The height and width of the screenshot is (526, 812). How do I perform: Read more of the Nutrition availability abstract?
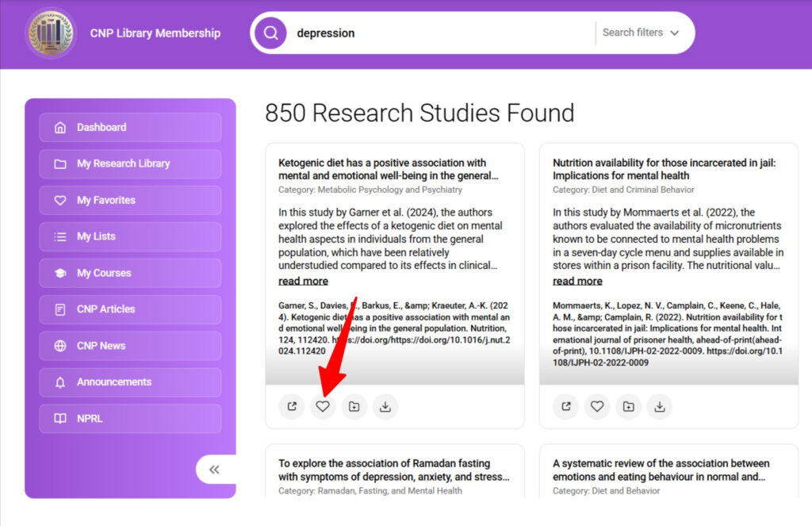(x=577, y=281)
